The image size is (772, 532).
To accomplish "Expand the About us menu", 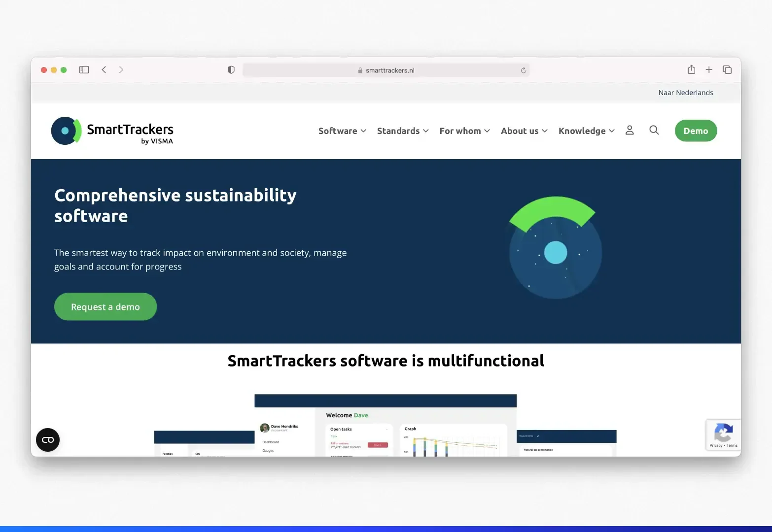I will click(524, 131).
